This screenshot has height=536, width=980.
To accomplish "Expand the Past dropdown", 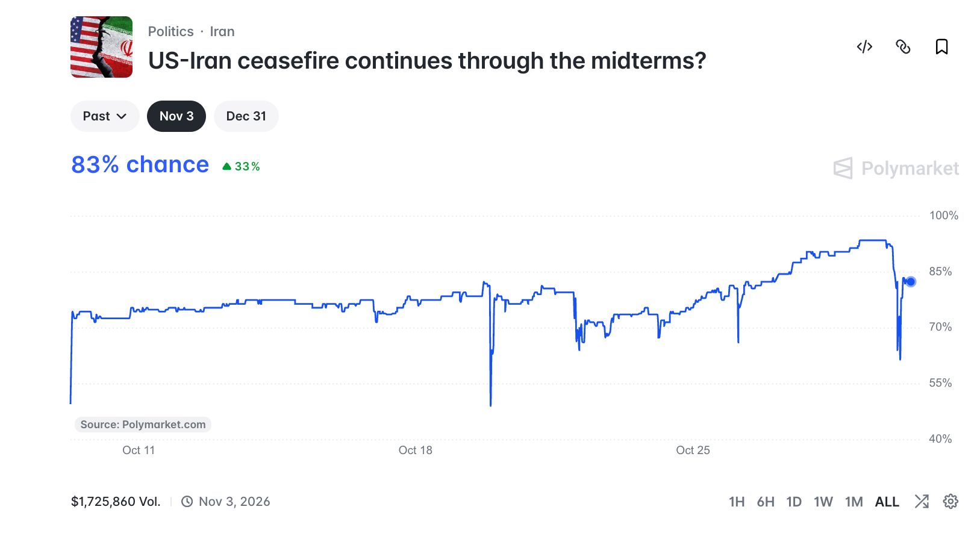I will [x=105, y=116].
